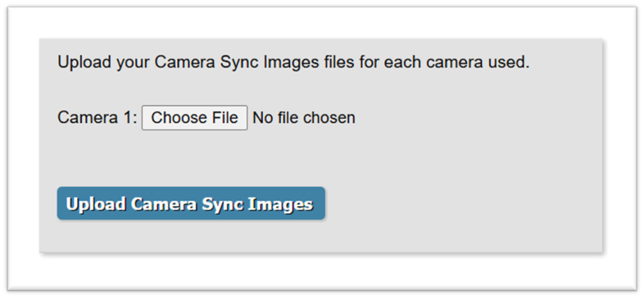Click the word "chosen" beside Choose File

click(329, 118)
